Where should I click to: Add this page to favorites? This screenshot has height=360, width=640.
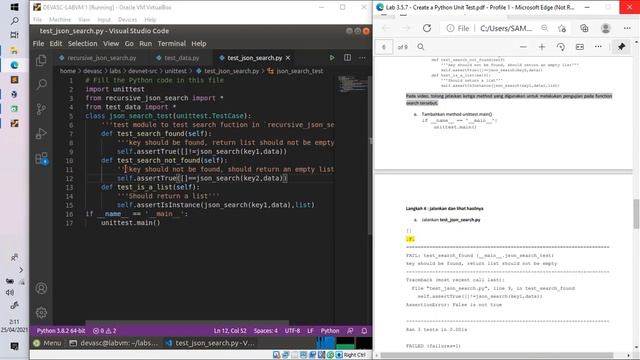562,28
